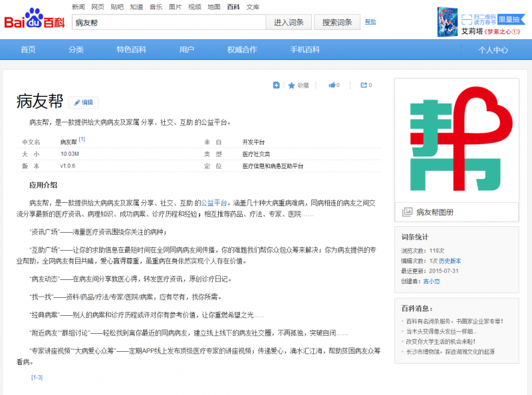
Task: Click the [1-3] reference link
Action: point(37,377)
